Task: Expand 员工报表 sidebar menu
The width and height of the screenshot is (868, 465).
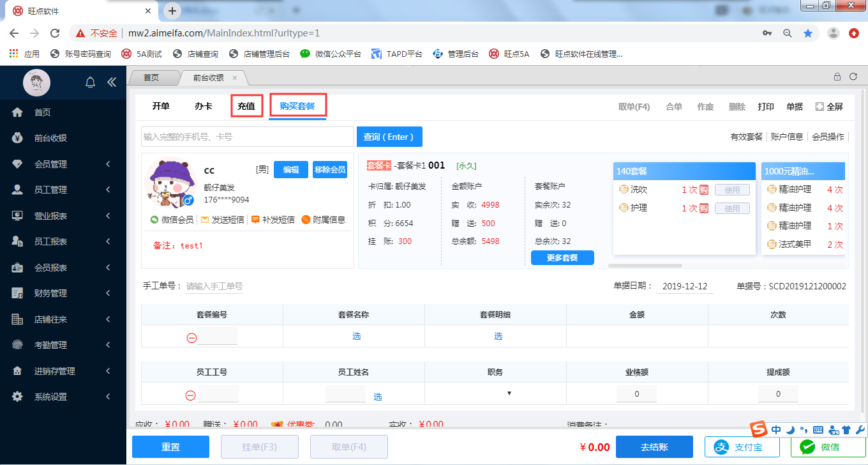Action: click(x=64, y=241)
